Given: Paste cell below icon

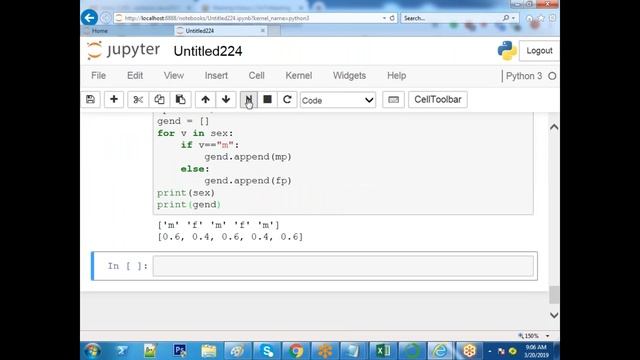Looking at the screenshot, I should (x=180, y=100).
